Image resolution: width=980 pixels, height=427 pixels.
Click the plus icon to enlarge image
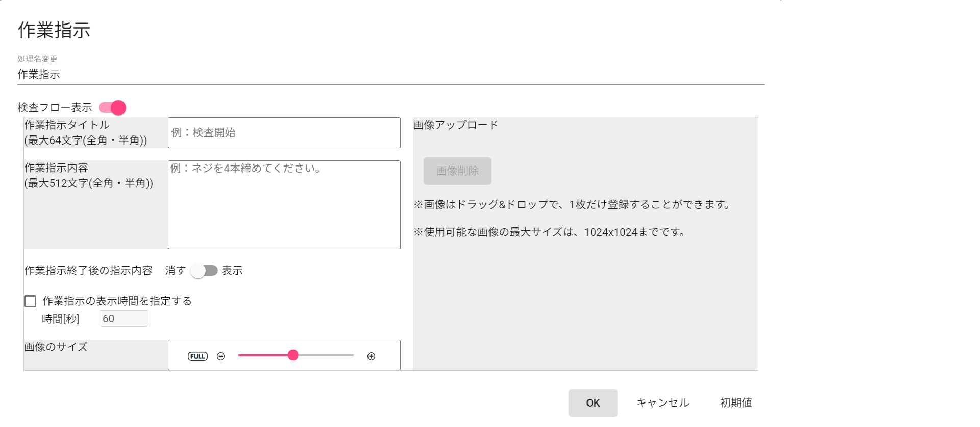tap(371, 356)
